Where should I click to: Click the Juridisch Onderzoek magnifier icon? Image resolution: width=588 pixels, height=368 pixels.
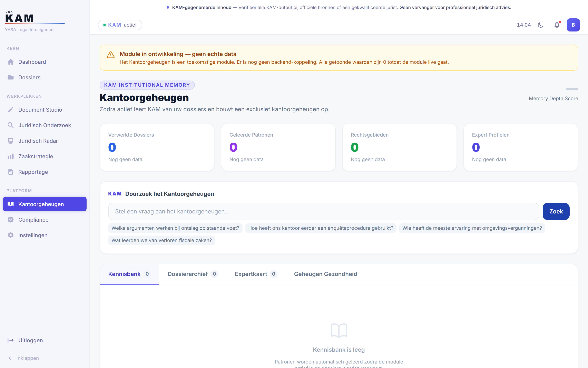(10, 125)
